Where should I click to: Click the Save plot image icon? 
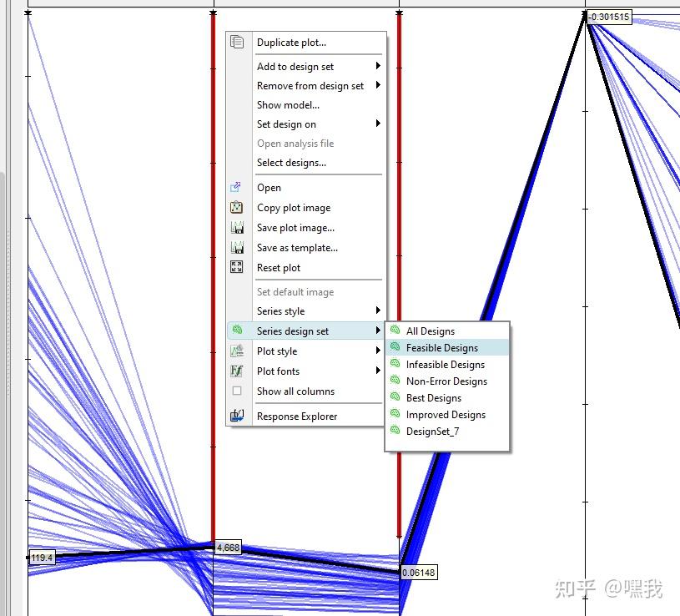pyautogui.click(x=237, y=227)
